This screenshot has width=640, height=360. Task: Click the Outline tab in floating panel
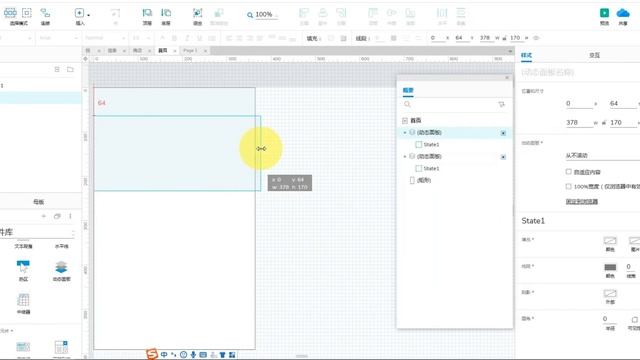tap(408, 90)
